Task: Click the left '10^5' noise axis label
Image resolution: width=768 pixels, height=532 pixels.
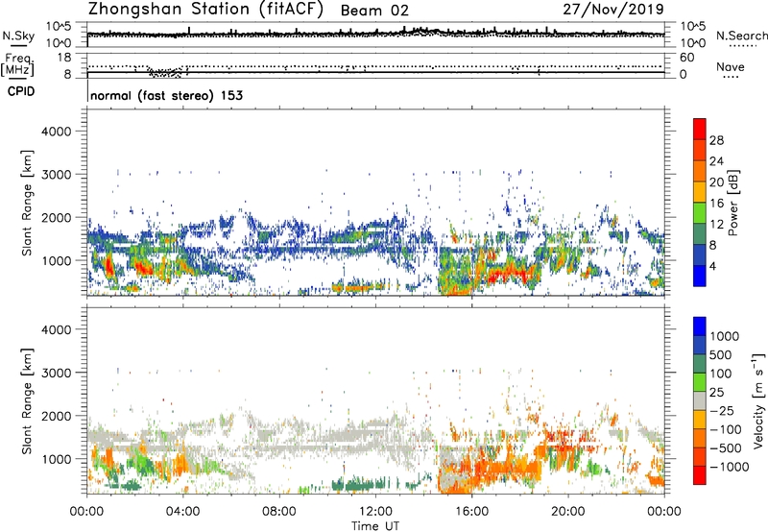Action: click(x=59, y=27)
